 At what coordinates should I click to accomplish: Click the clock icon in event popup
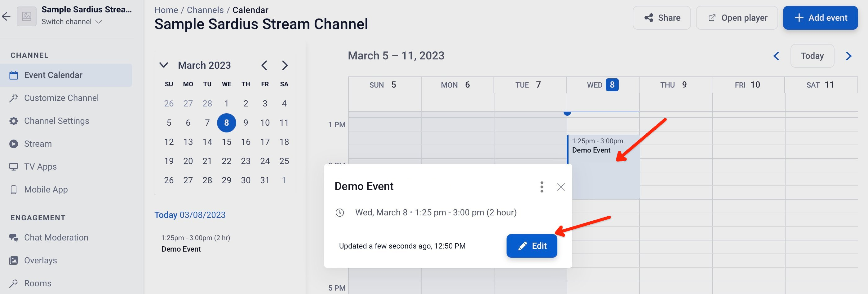point(340,213)
